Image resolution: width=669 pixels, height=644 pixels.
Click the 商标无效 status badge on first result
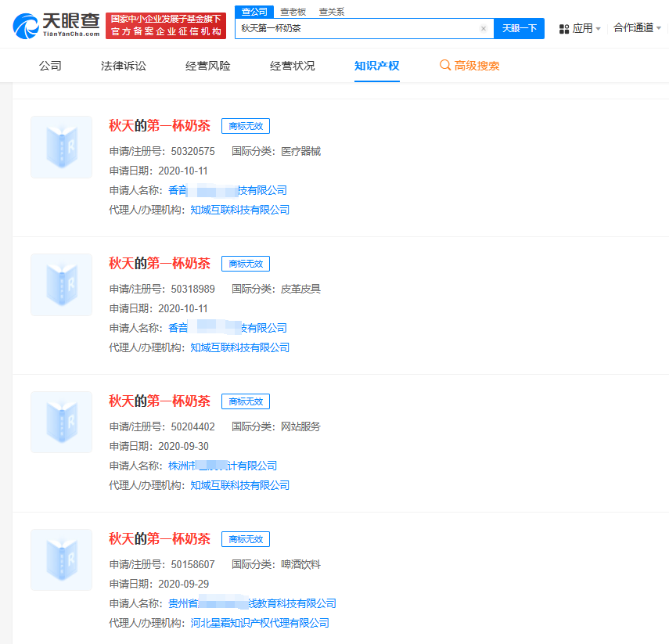click(x=246, y=126)
